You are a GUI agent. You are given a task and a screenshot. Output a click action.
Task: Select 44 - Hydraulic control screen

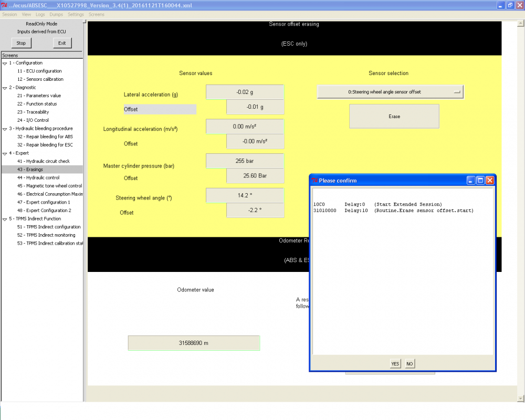click(x=38, y=178)
